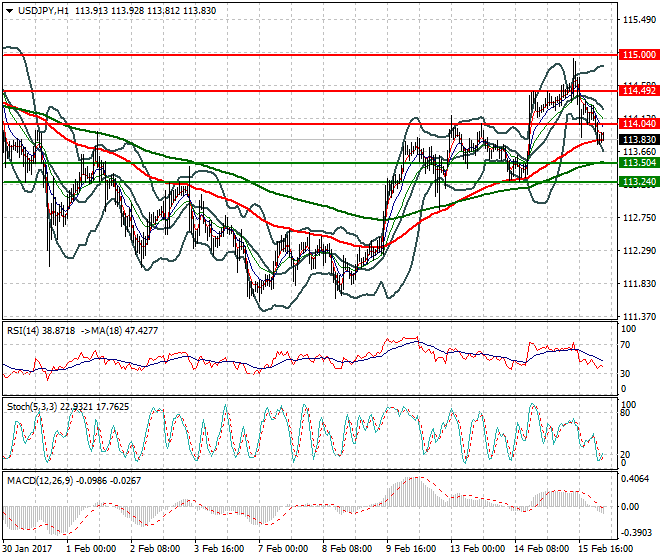Click the current price label 113.830
The height and width of the screenshot is (560, 660).
[639, 140]
